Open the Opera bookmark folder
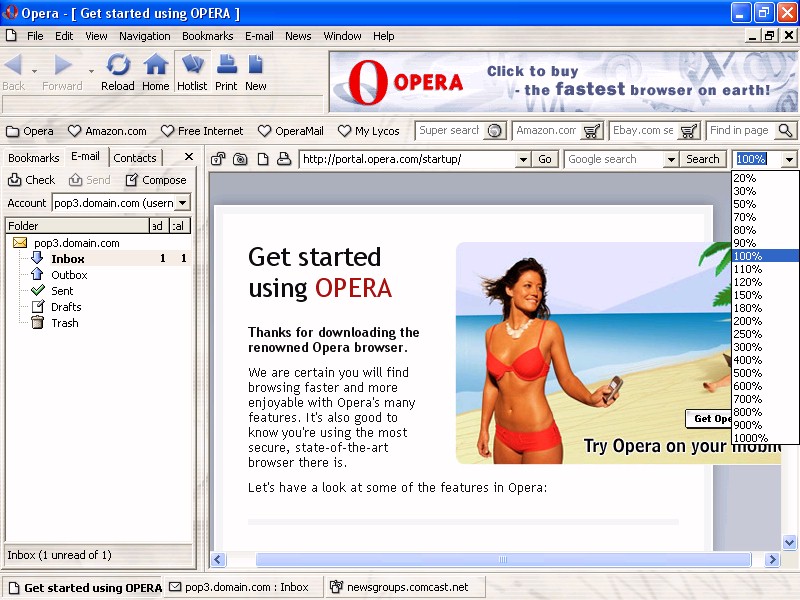Image resolution: width=800 pixels, height=600 pixels. pos(30,131)
